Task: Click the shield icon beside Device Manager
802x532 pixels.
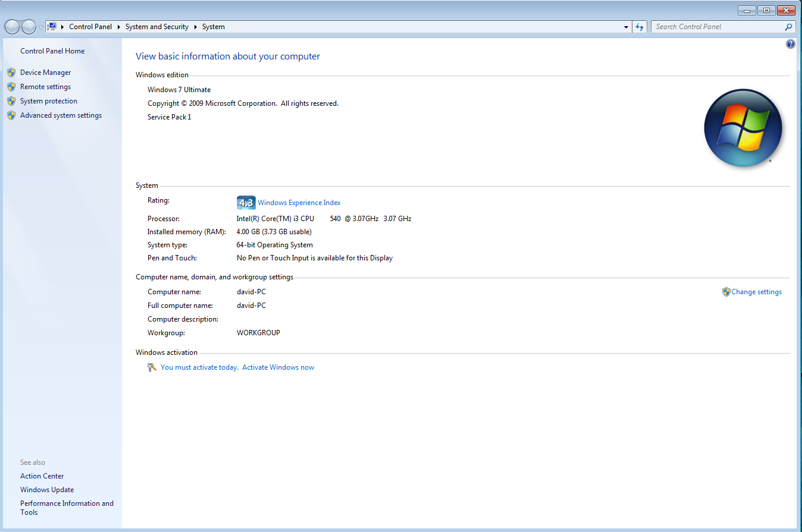Action: coord(11,73)
